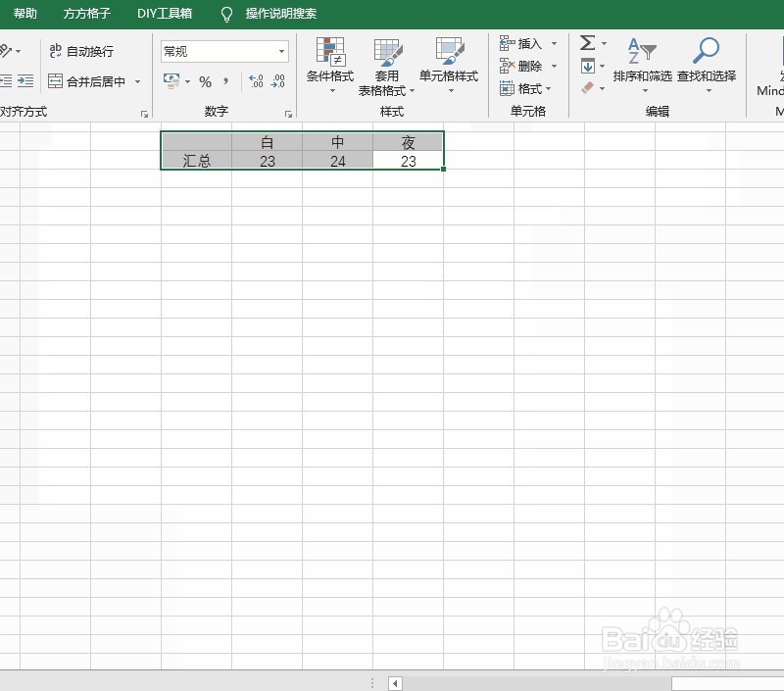Click the decrease indent icon
784x691 pixels.
pyautogui.click(x=6, y=81)
